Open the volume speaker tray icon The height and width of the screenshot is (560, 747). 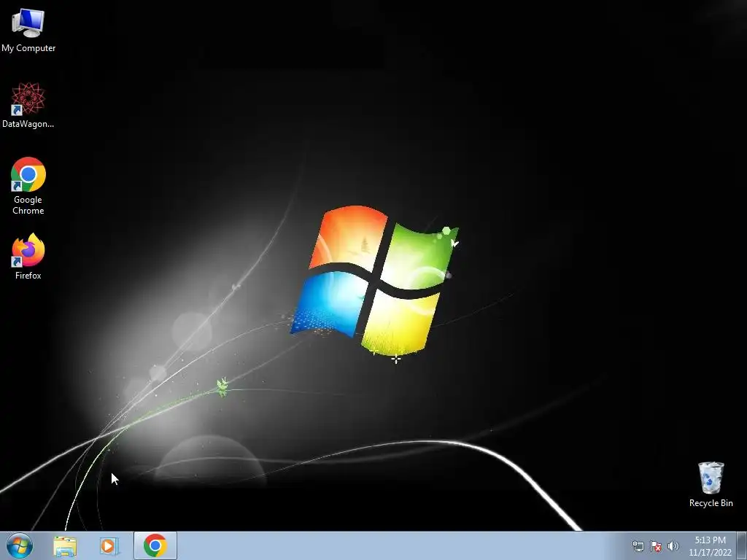click(x=673, y=546)
